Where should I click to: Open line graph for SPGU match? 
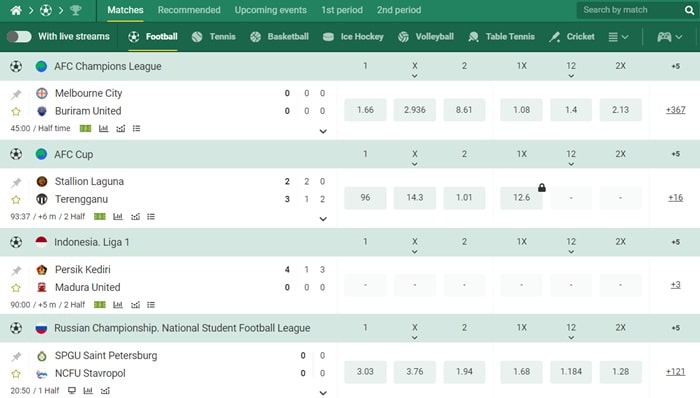105,391
